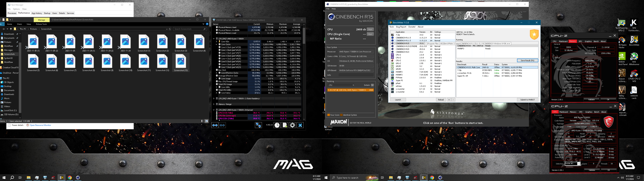Screen dimensions: 644x181
Task: Open Cinebench Ranking CPU dropdown
Action: [x=341, y=85]
